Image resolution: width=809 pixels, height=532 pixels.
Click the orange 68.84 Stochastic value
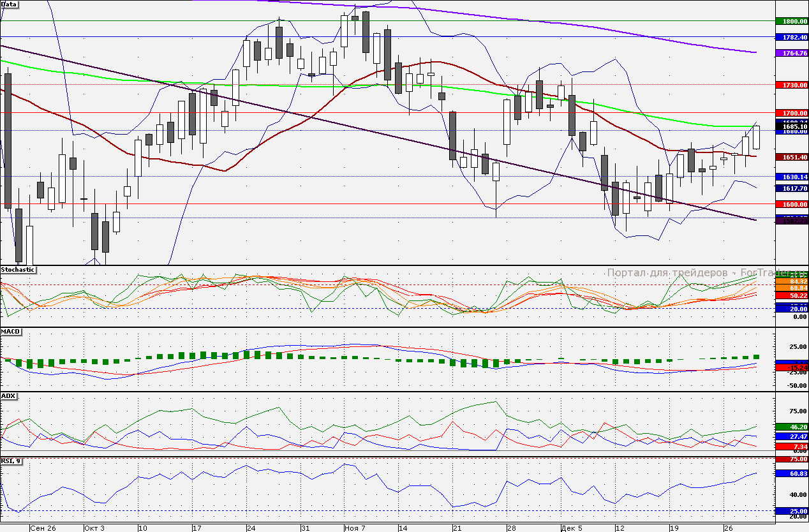791,288
